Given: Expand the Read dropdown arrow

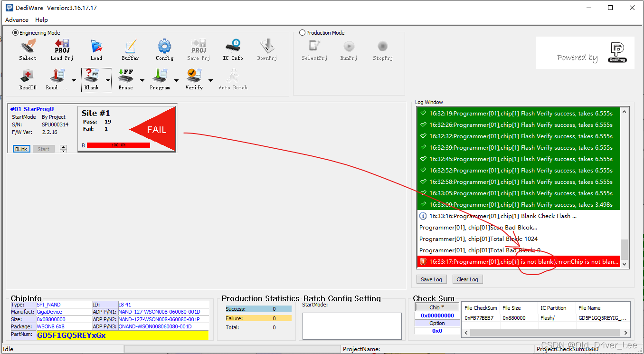Looking at the screenshot, I should [74, 80].
